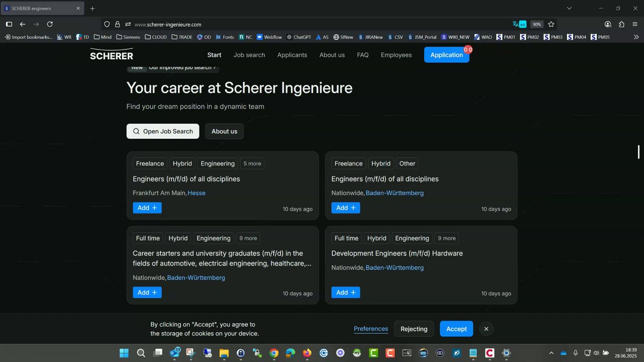
Task: Click the microphone tray icon
Action: tap(575, 353)
